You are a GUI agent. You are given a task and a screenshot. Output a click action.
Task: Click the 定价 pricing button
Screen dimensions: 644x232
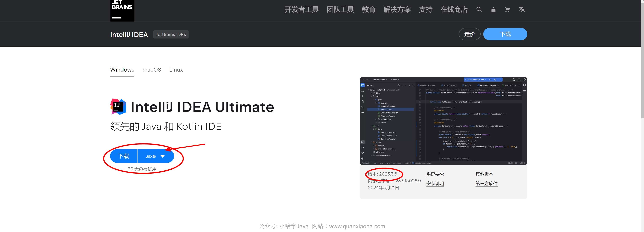470,34
